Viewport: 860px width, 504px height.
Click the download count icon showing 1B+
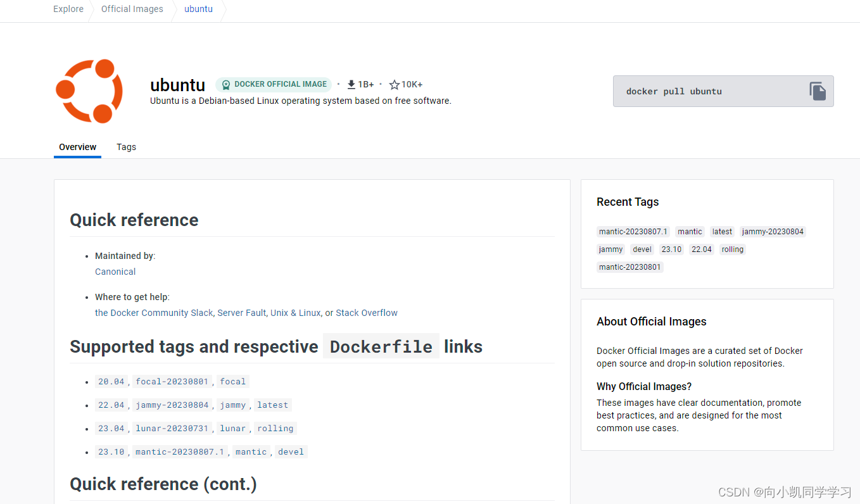(350, 84)
